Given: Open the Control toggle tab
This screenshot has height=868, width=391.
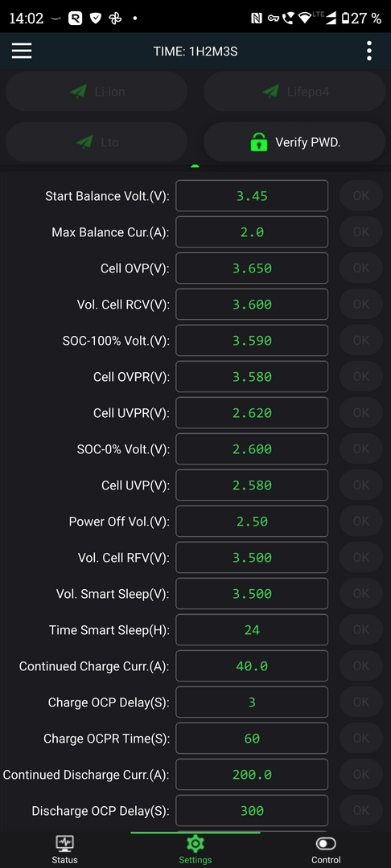Looking at the screenshot, I should tap(326, 850).
